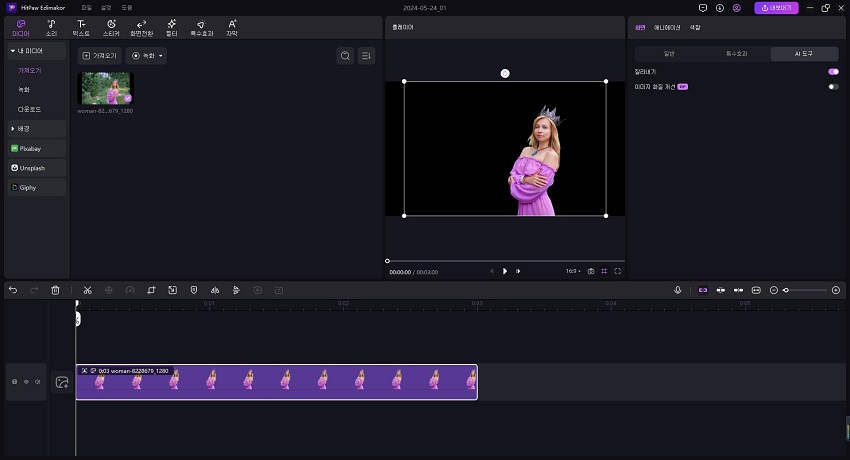850x460 pixels.
Task: Click the crop icon in timeline toolbar
Action: (151, 290)
